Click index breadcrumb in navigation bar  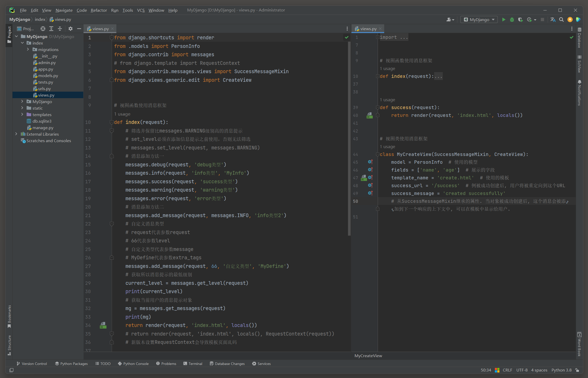(40, 20)
